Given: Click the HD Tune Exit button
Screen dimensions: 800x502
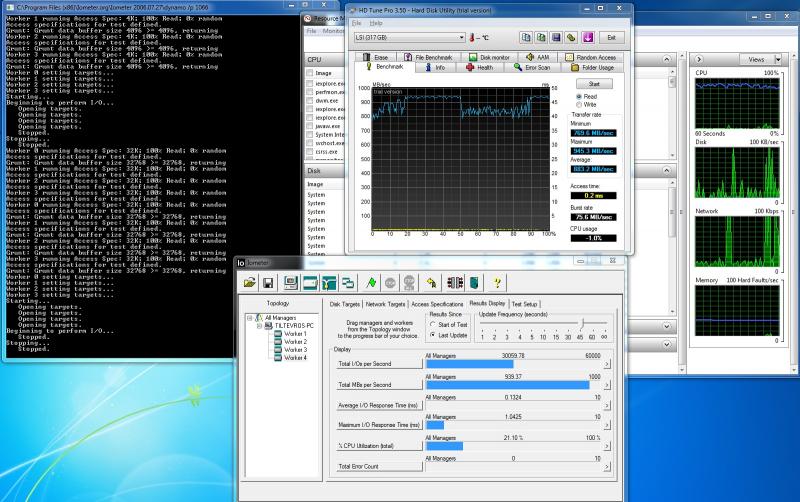Looking at the screenshot, I should (x=611, y=37).
